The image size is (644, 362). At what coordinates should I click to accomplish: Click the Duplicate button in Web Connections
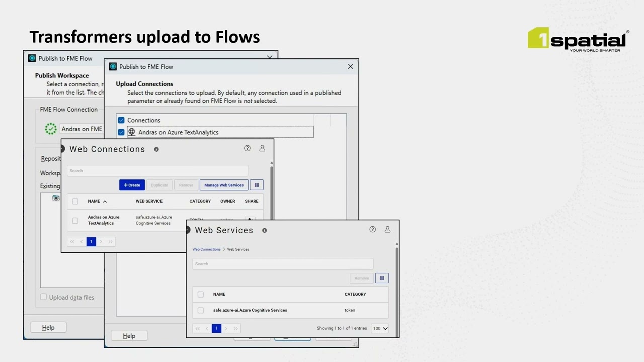[x=159, y=185]
